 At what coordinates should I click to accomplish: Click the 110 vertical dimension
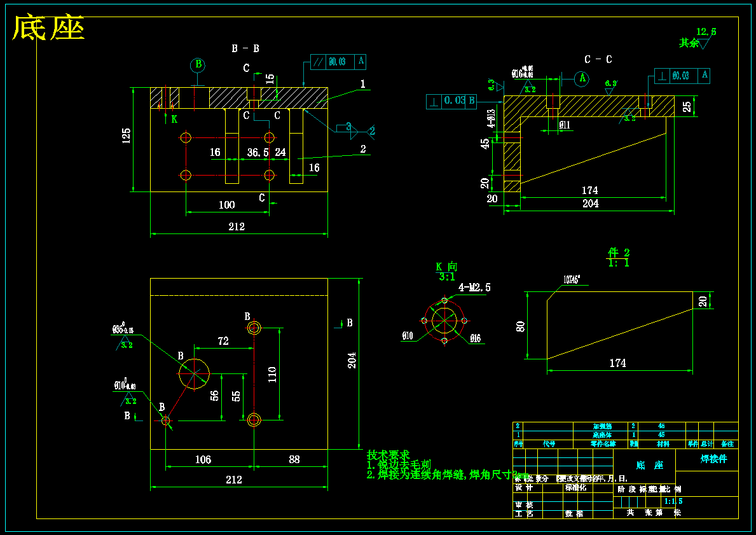pyautogui.click(x=272, y=375)
